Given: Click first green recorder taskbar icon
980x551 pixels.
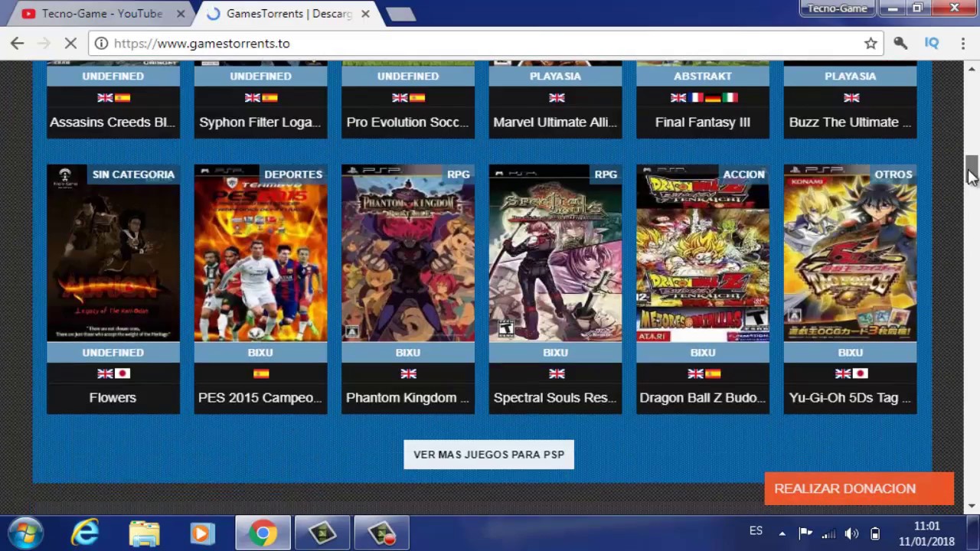Looking at the screenshot, I should tap(322, 533).
